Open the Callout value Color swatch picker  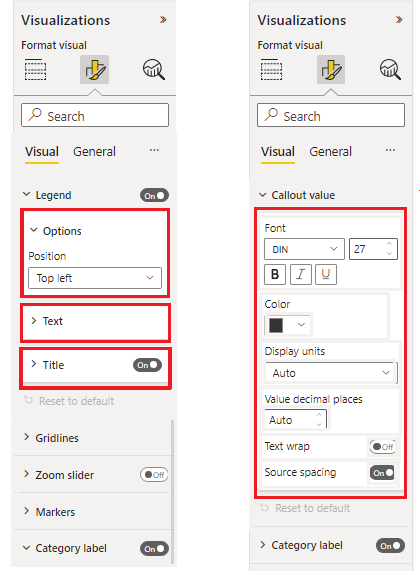(287, 325)
